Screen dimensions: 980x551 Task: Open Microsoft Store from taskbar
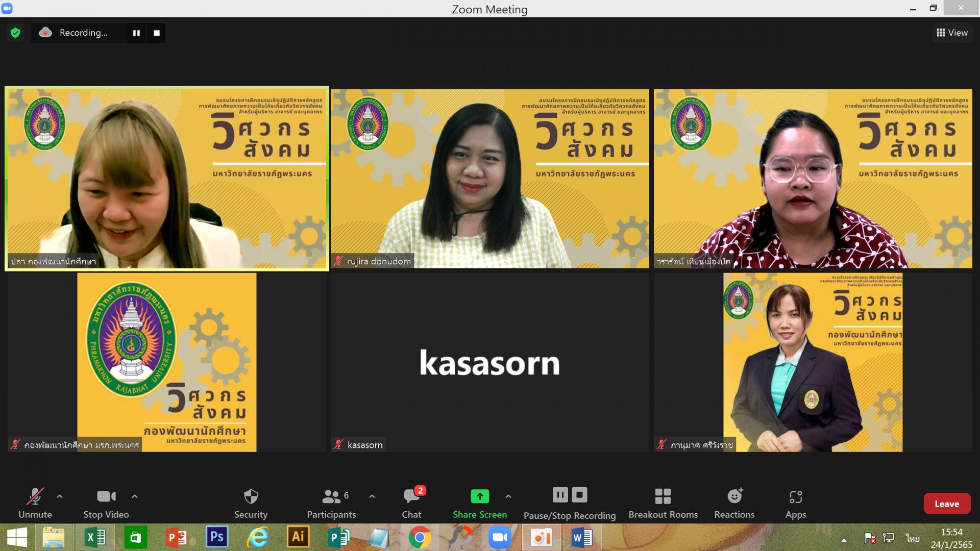(x=135, y=538)
